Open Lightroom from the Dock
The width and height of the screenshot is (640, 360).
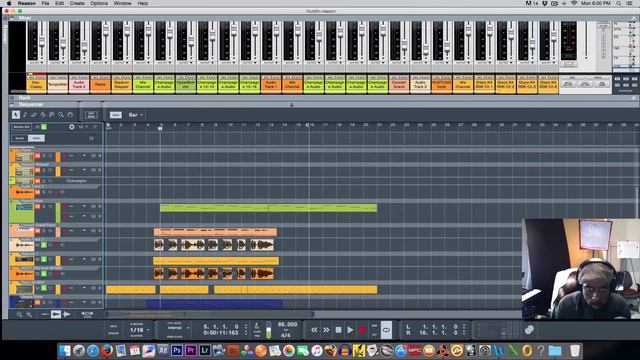tap(204, 350)
